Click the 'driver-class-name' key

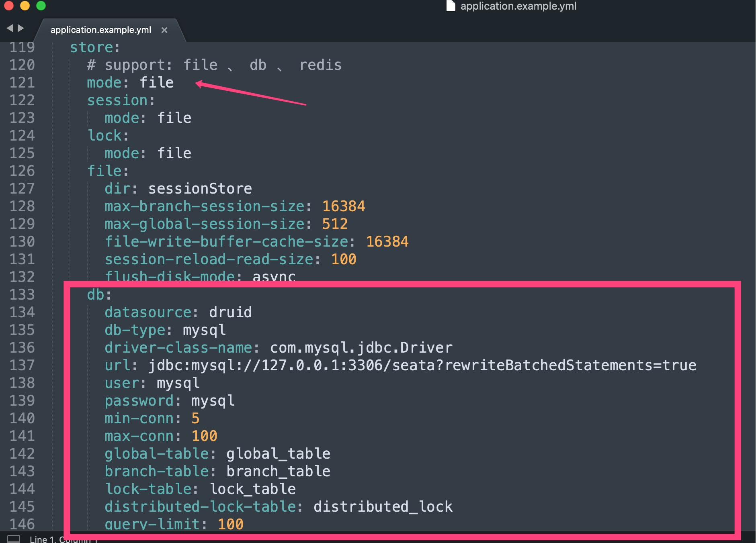(178, 348)
